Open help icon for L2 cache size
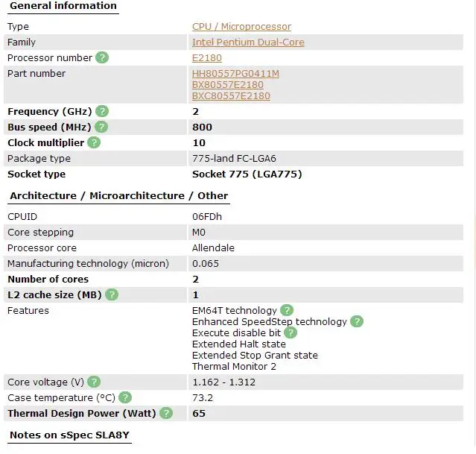Image resolution: width=476 pixels, height=454 pixels. click(112, 294)
